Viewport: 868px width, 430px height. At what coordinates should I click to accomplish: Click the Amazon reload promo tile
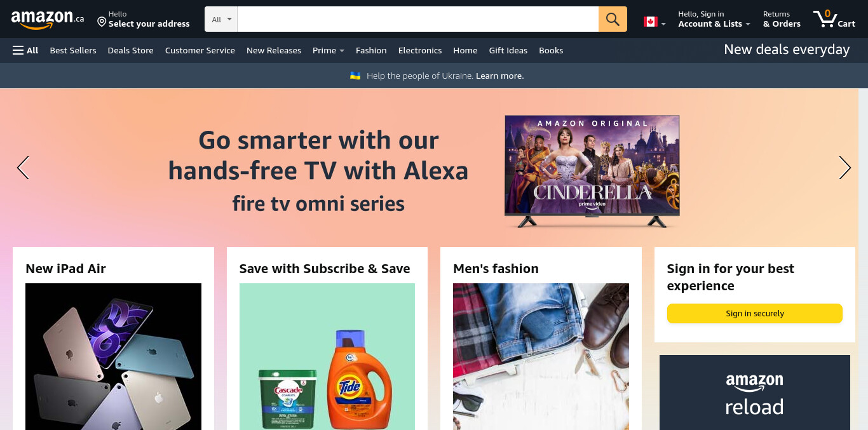(755, 393)
